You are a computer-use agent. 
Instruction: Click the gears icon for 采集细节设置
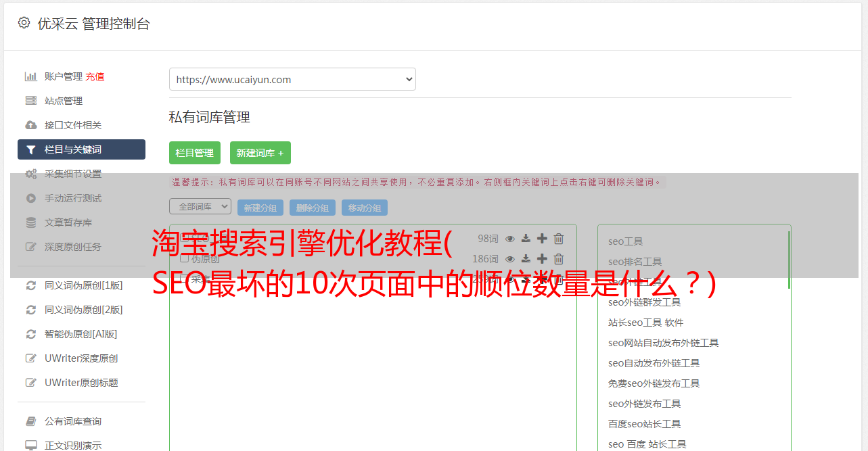click(x=31, y=174)
